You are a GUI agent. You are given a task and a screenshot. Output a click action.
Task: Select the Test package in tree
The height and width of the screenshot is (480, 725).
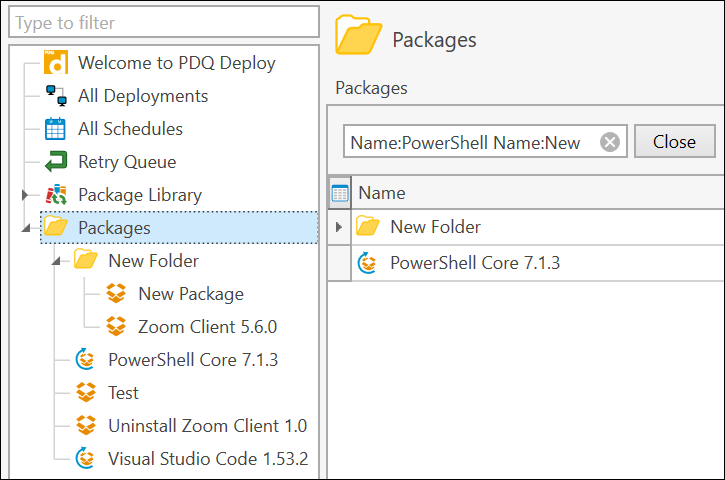pyautogui.click(x=123, y=393)
